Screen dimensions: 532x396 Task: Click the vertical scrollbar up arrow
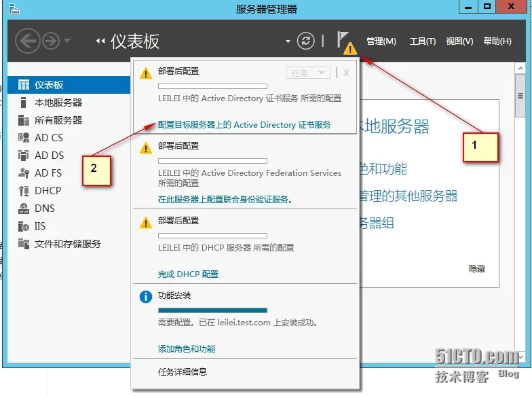click(520, 69)
